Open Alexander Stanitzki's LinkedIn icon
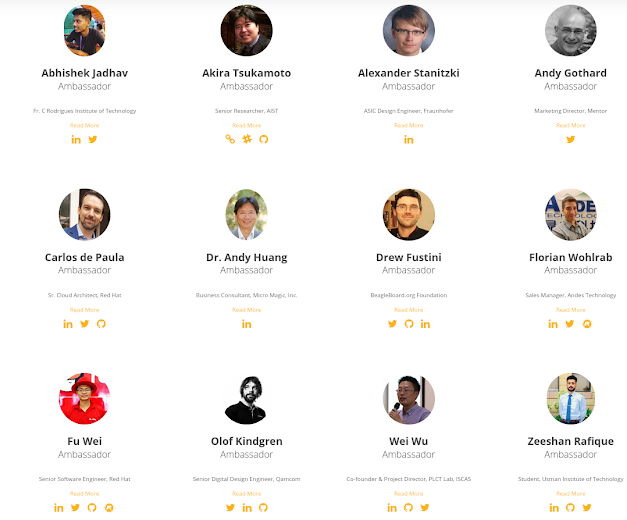Screen dimensions: 627x520 [408, 139]
